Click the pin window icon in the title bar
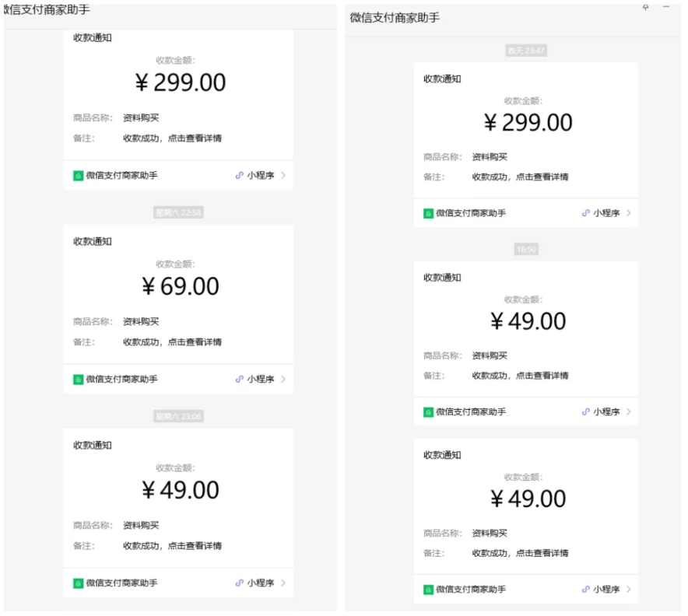 (x=645, y=7)
